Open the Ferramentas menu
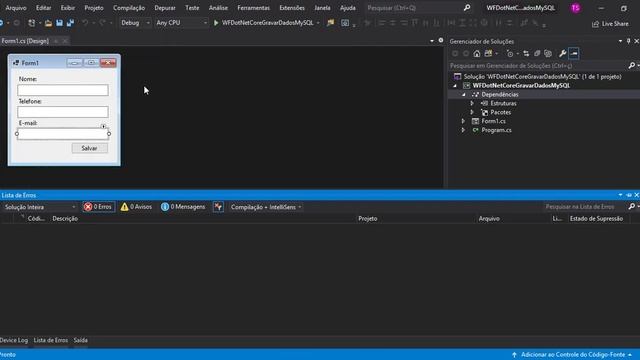Image resolution: width=640 pixels, height=360 pixels. pyautogui.click(x=253, y=8)
